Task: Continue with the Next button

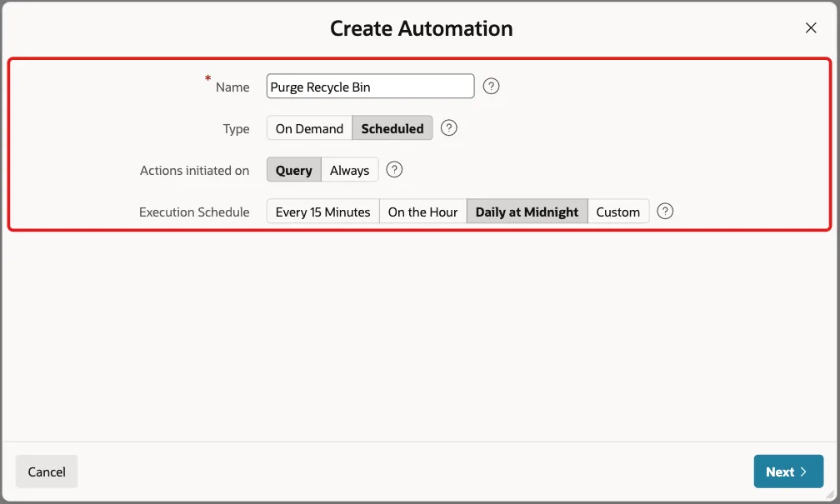Action: click(788, 472)
